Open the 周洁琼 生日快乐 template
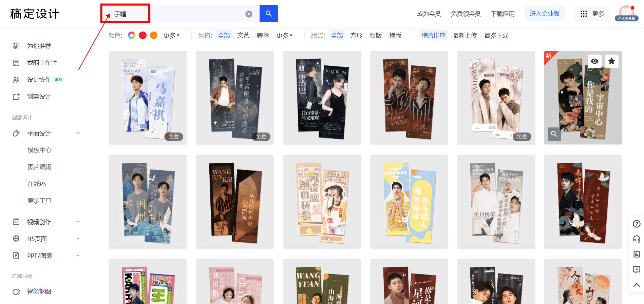This screenshot has height=304, width=644. click(322, 202)
